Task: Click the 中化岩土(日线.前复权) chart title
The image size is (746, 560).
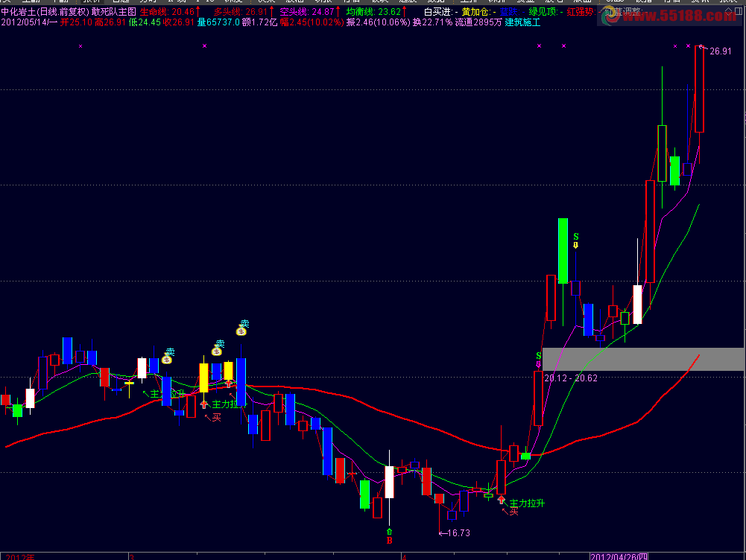Action: [x=45, y=12]
